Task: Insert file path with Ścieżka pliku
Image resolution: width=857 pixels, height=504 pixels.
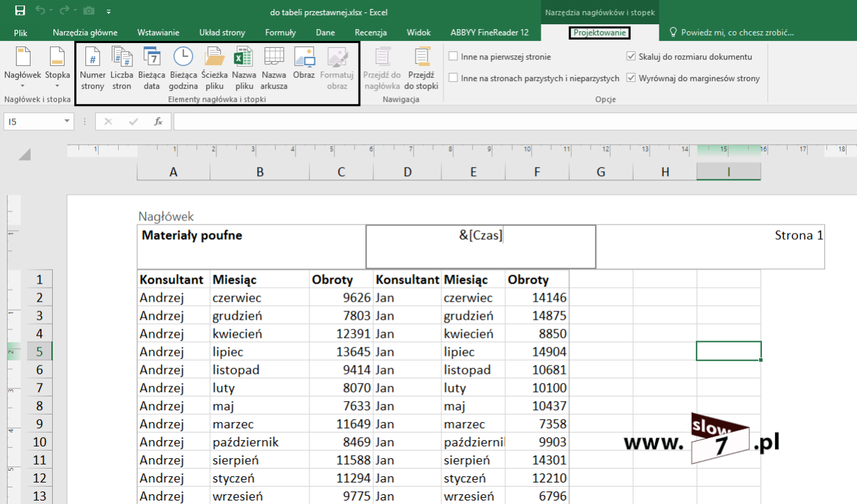Action: pyautogui.click(x=214, y=69)
